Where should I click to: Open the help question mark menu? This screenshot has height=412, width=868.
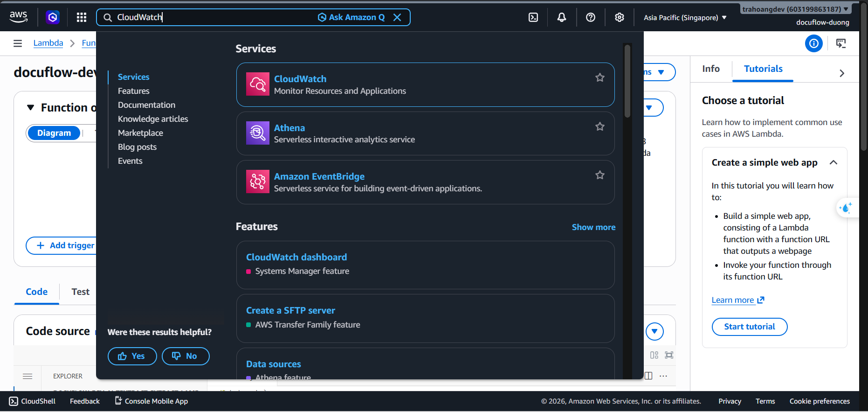point(591,17)
